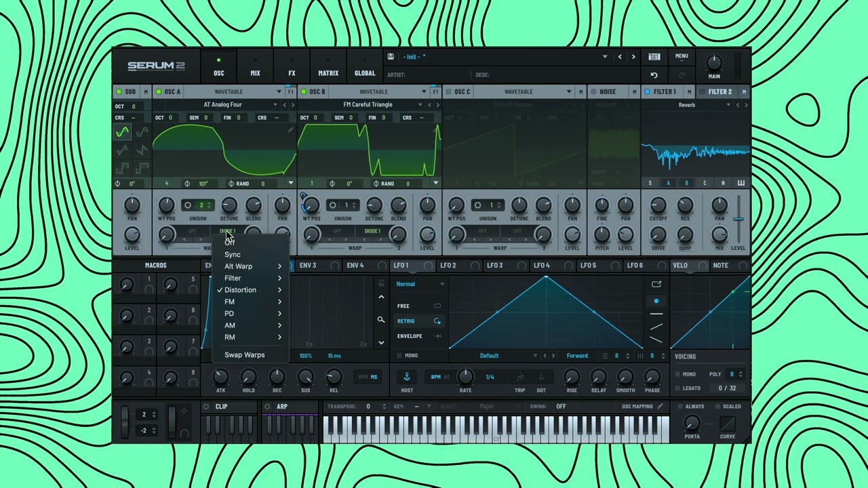The image size is (868, 488).
Task: Go to next preset arrow
Action: click(x=633, y=57)
